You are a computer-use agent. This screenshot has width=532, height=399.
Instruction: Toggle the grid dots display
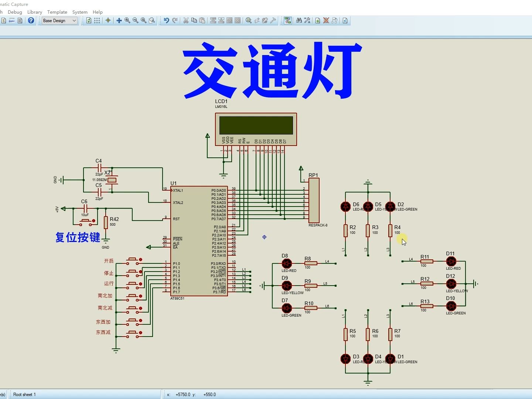[97, 20]
